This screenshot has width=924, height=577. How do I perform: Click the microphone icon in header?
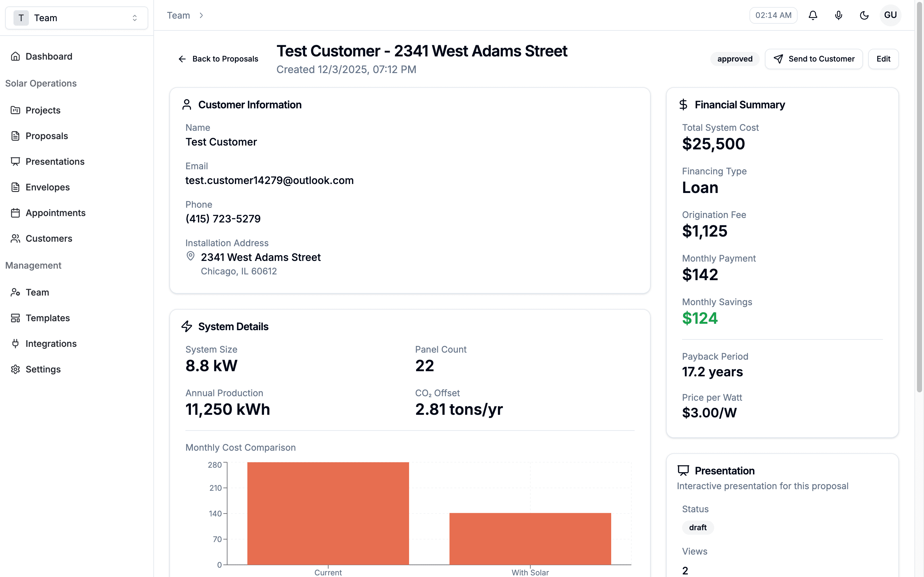point(838,15)
